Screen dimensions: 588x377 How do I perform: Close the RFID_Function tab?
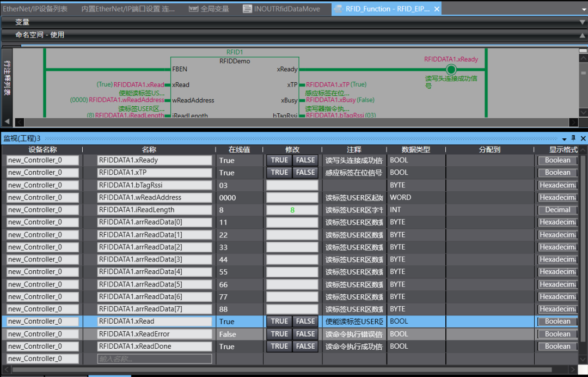coord(437,9)
